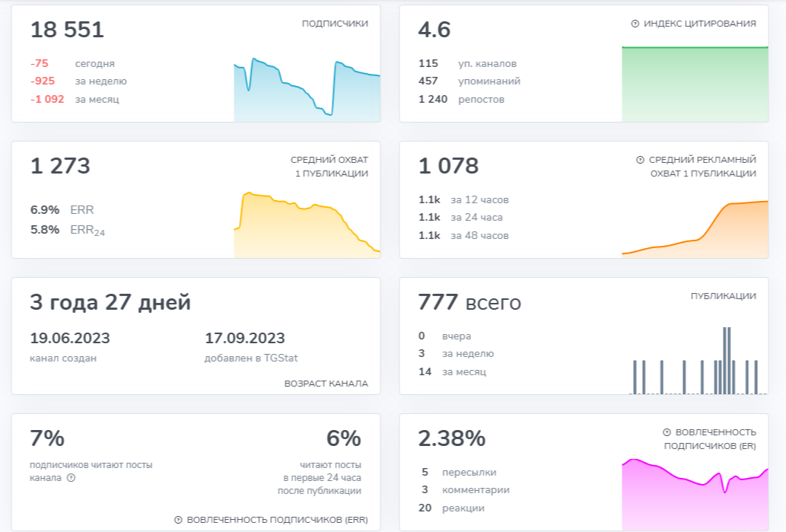
Task: Select the 1 078 ad reach value
Action: point(449,166)
